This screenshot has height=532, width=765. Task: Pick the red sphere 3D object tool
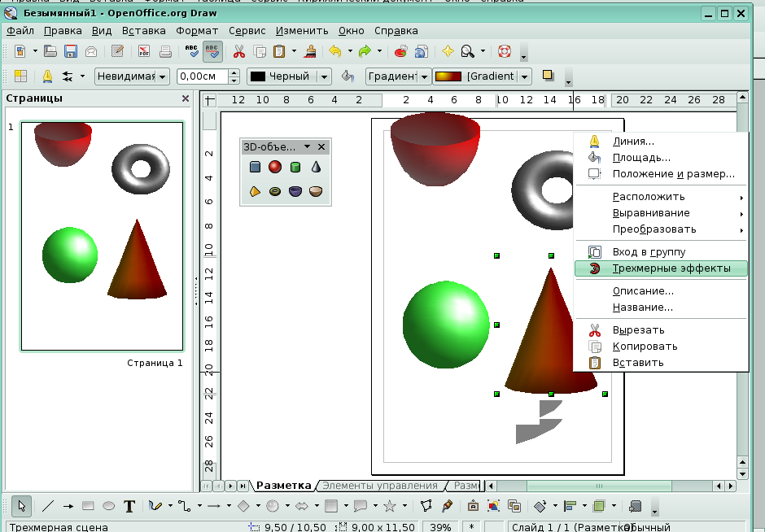click(275, 167)
